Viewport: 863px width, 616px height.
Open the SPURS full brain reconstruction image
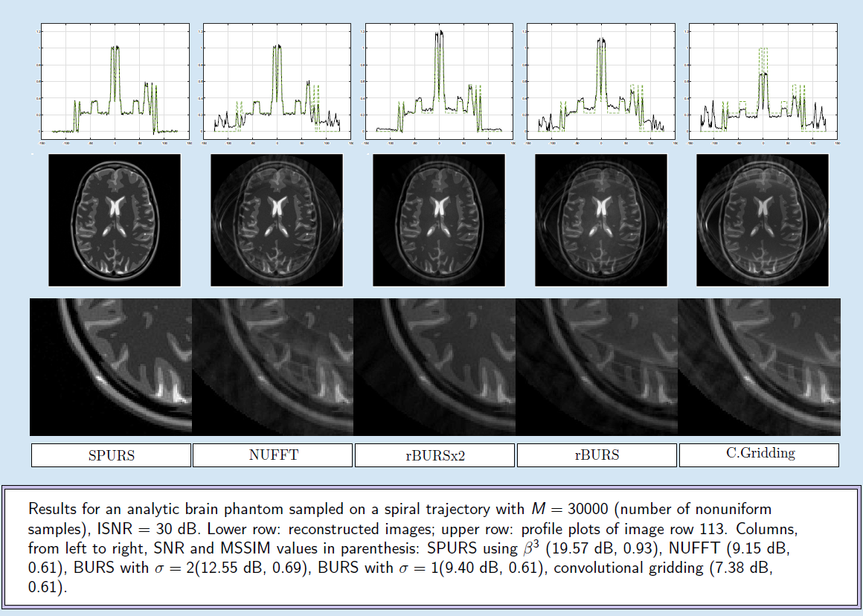tap(115, 220)
